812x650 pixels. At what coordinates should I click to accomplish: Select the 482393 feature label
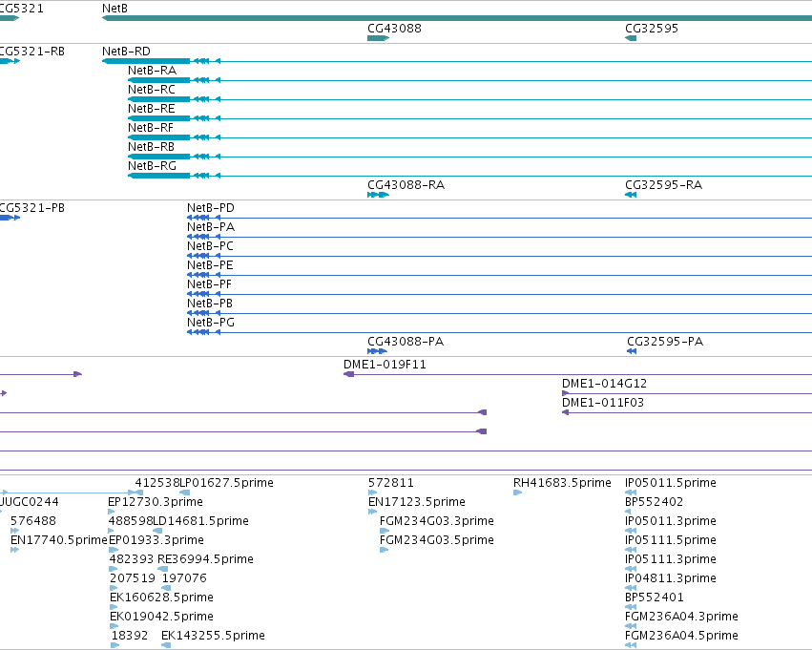[x=132, y=559]
